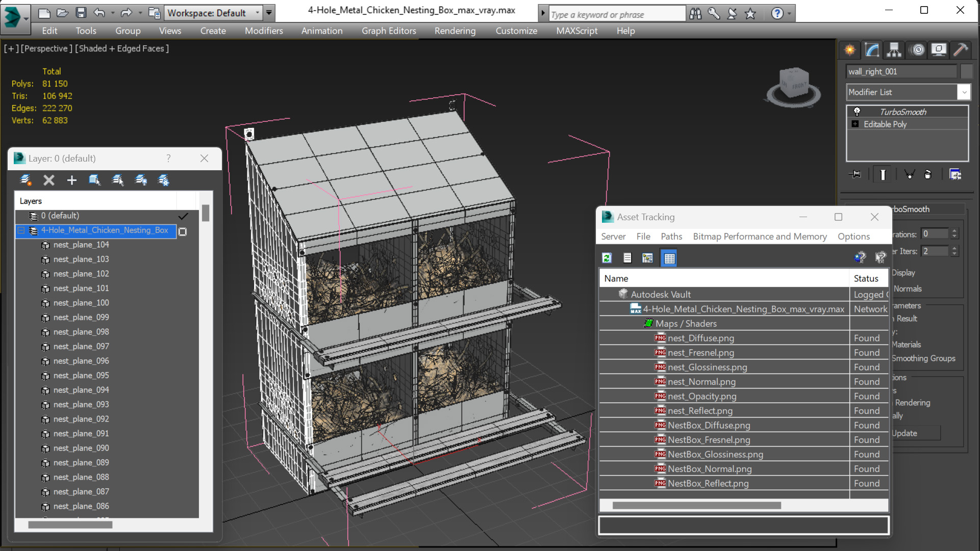The image size is (980, 551).
Task: Open Bitmap Performance and Memory menu
Action: click(760, 237)
